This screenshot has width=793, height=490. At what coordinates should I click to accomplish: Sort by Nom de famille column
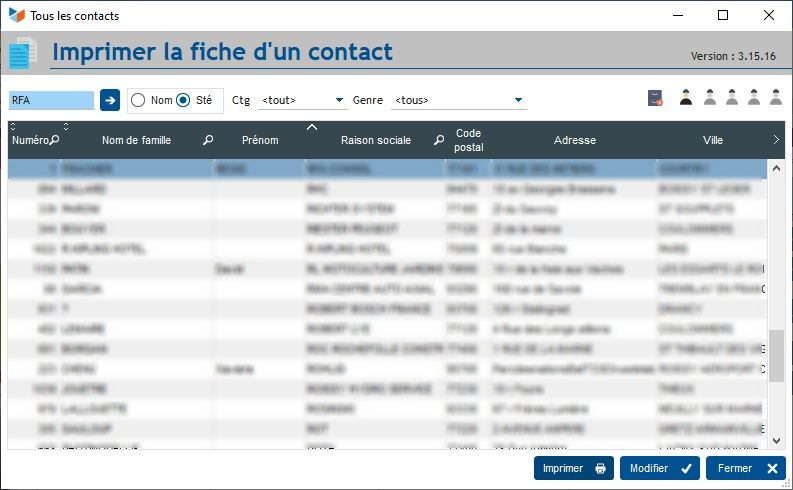pos(136,140)
